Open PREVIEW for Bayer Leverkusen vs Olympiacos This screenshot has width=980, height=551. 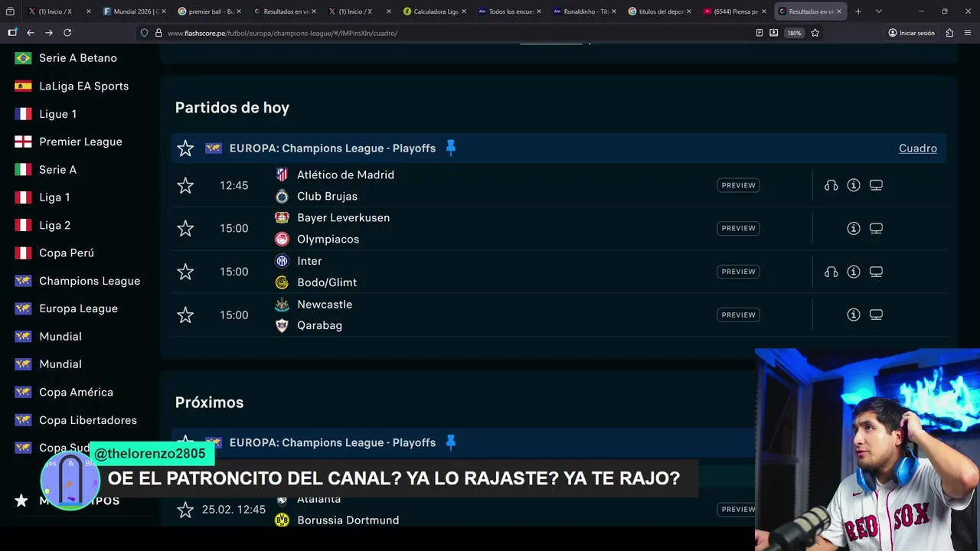tap(738, 228)
